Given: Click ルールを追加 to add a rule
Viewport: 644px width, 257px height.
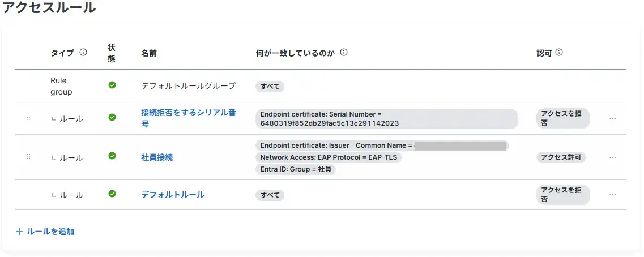Looking at the screenshot, I should pos(45,232).
